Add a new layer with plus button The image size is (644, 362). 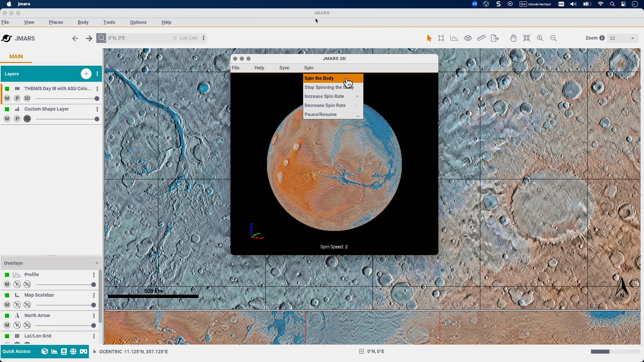[86, 74]
